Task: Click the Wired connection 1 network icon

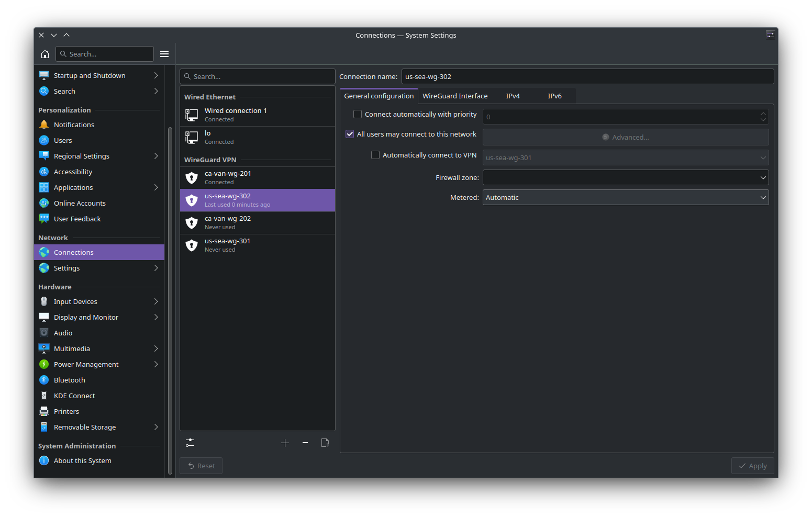Action: tap(192, 115)
